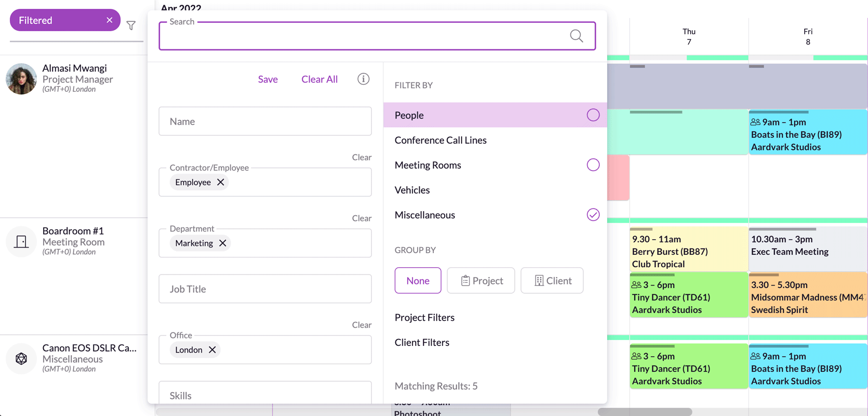Remove the Marketing chip
868x416 pixels.
coord(222,243)
